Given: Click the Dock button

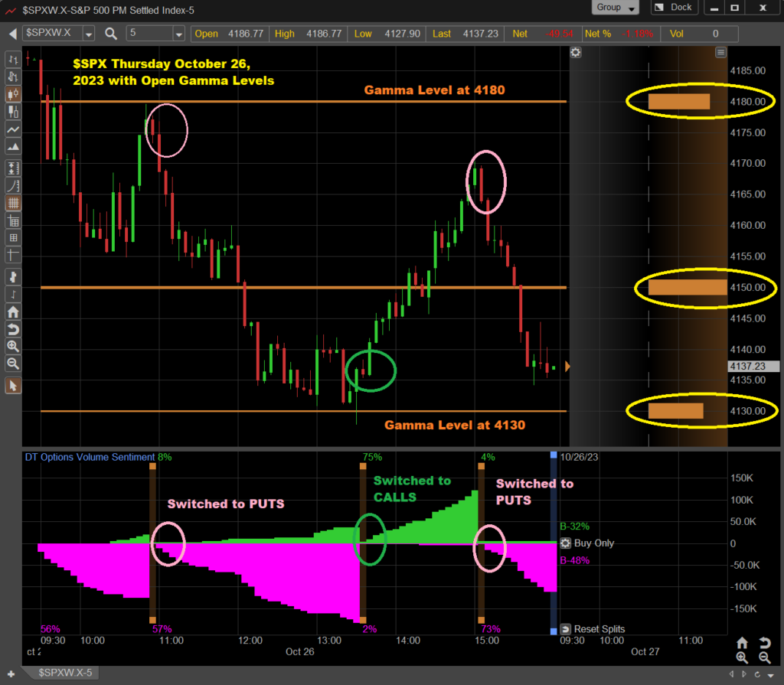Looking at the screenshot, I should pos(675,8).
